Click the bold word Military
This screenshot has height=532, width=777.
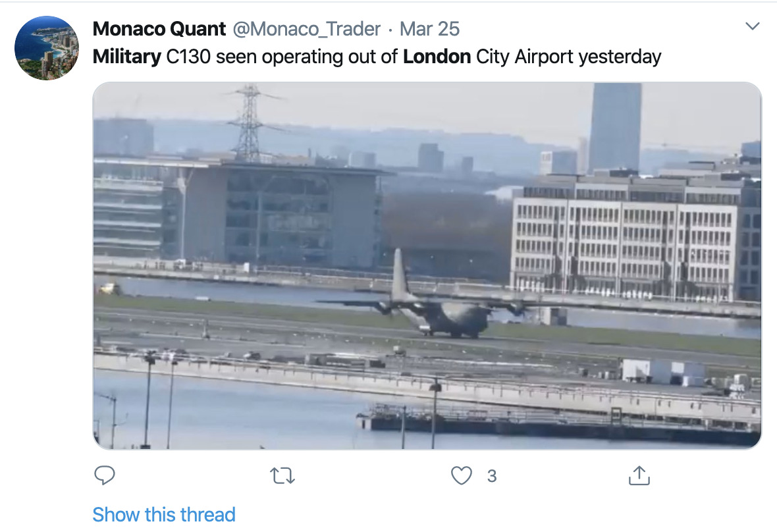tap(126, 57)
